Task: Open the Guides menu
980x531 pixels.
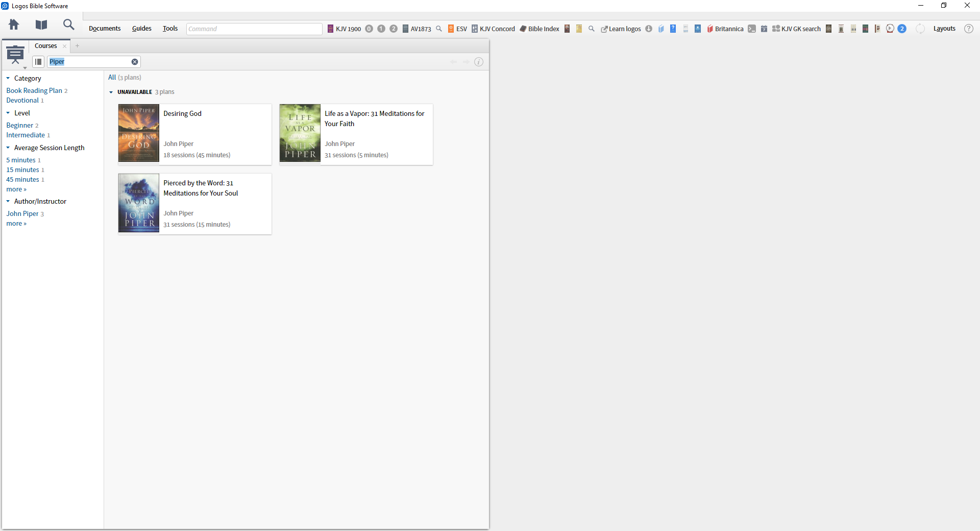Action: click(142, 29)
